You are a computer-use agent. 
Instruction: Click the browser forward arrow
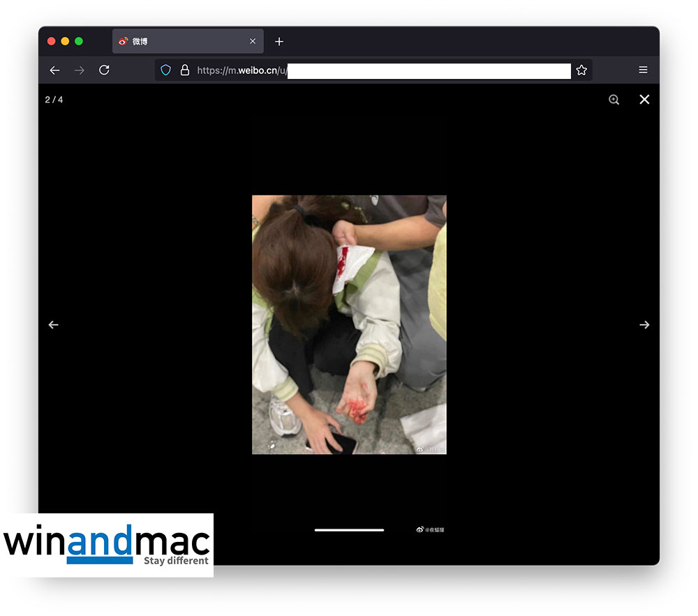coord(80,70)
